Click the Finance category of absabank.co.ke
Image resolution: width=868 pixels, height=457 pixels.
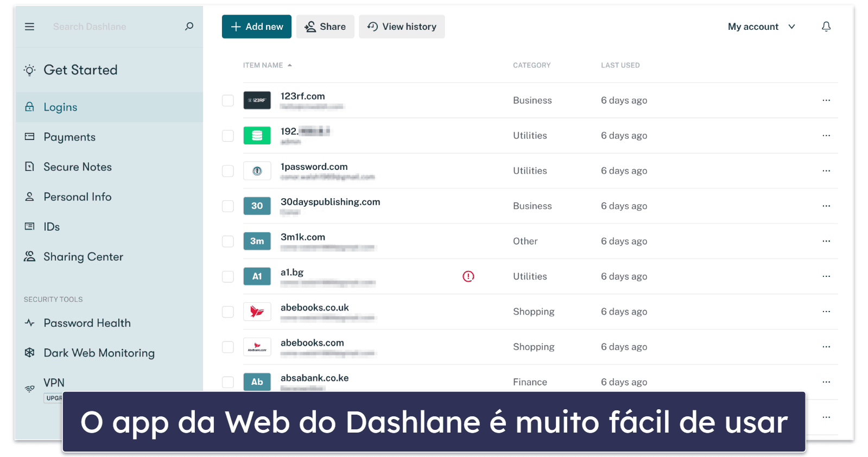pyautogui.click(x=530, y=382)
